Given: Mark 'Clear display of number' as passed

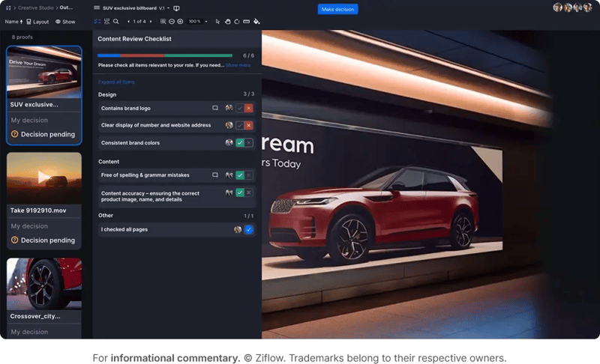Looking at the screenshot, I should pyautogui.click(x=240, y=125).
